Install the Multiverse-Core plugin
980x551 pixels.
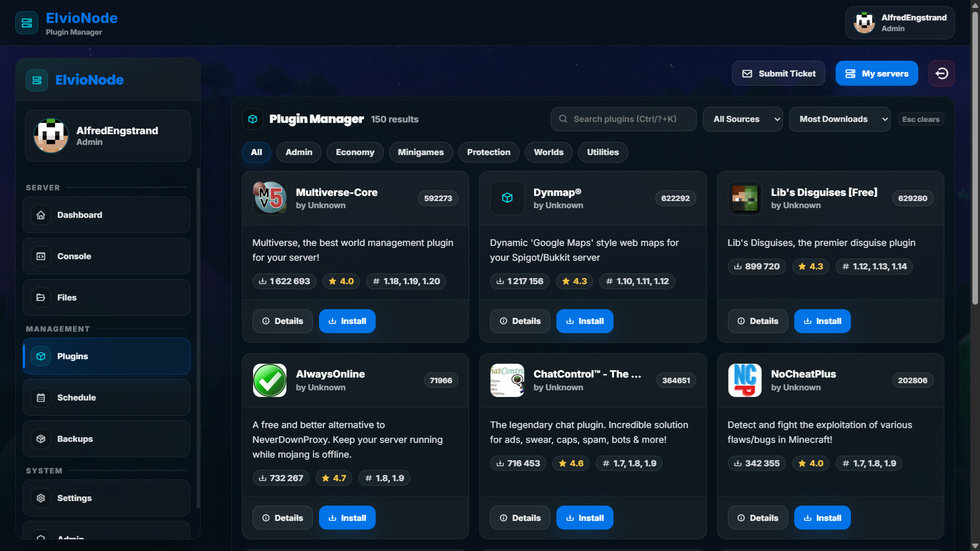(347, 321)
